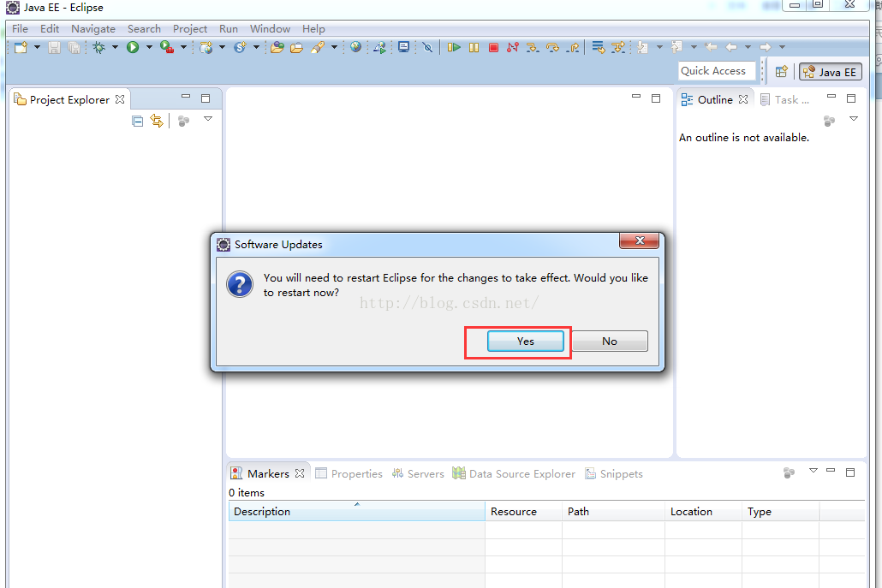Viewport: 882px width, 588px height.
Task: Click the Debug bug icon
Action: (99, 47)
